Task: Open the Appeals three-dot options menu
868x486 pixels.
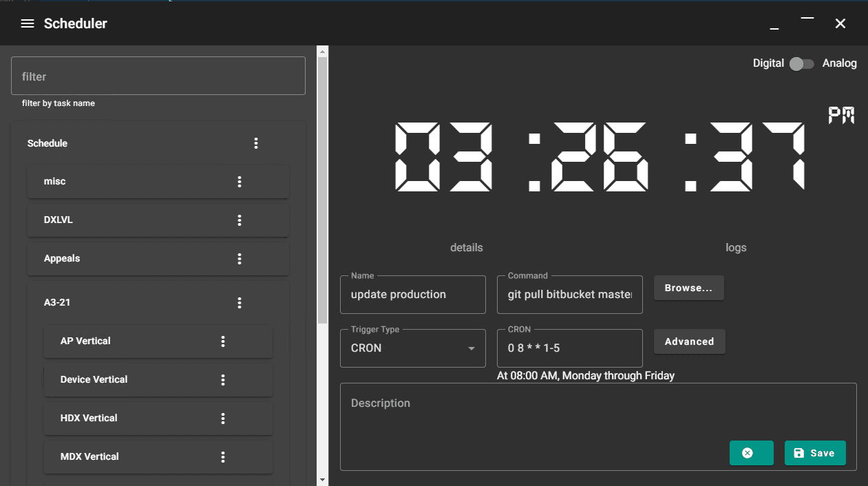Action: coord(240,259)
